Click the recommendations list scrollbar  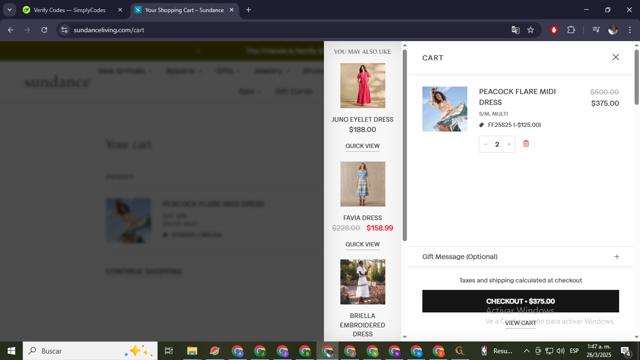point(404,145)
